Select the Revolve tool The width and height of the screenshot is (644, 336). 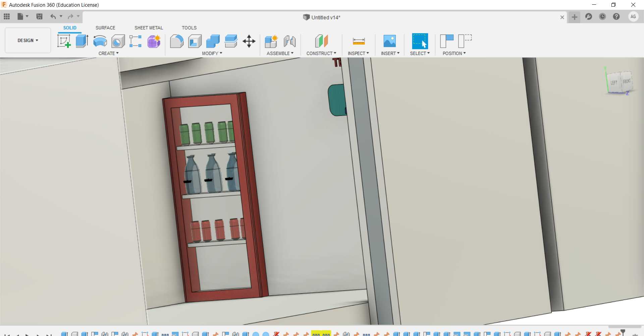100,41
